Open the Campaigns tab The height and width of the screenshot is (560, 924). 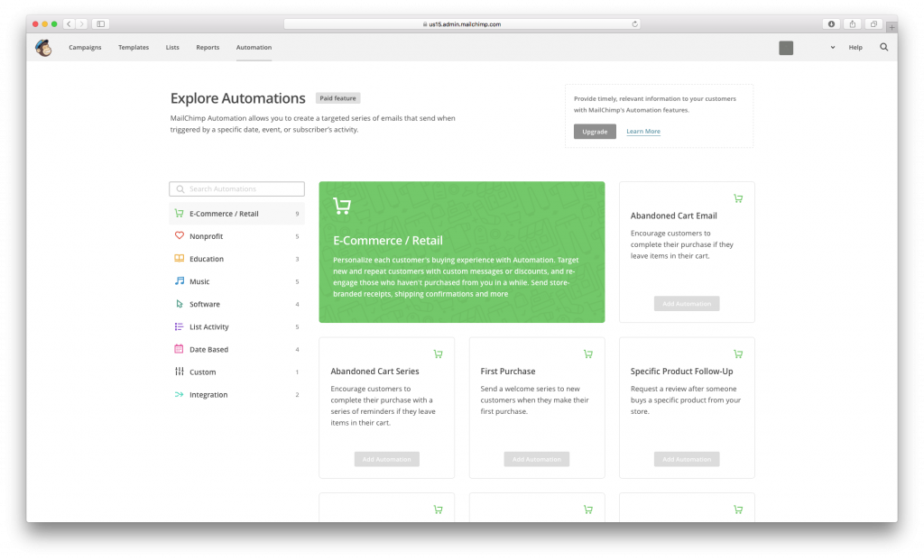85,47
